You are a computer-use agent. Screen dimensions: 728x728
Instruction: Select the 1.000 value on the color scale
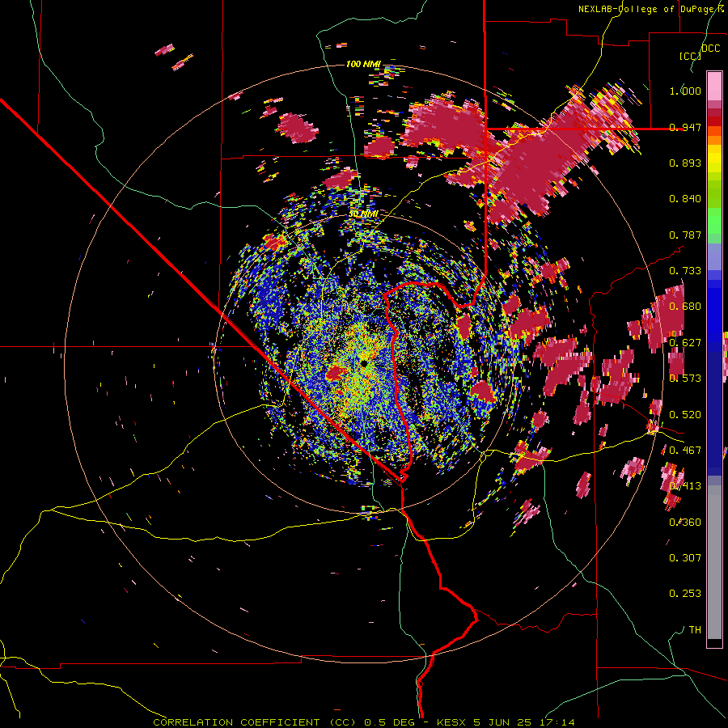(685, 91)
